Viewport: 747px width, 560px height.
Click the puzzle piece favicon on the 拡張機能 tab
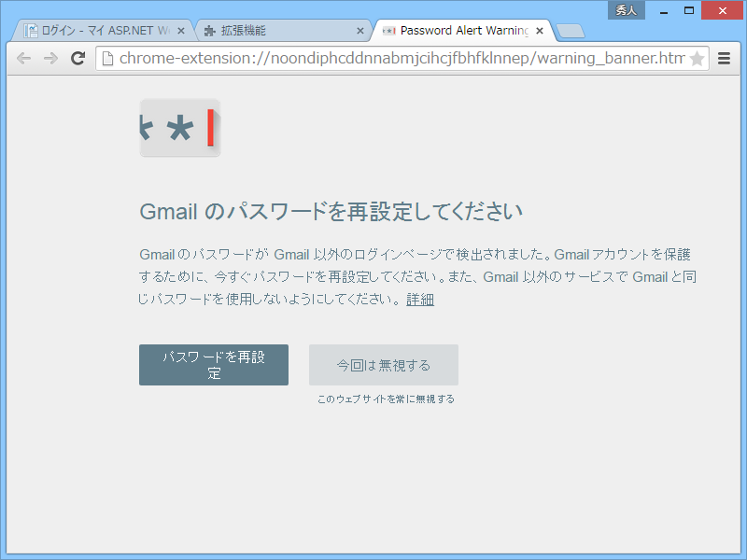click(208, 29)
